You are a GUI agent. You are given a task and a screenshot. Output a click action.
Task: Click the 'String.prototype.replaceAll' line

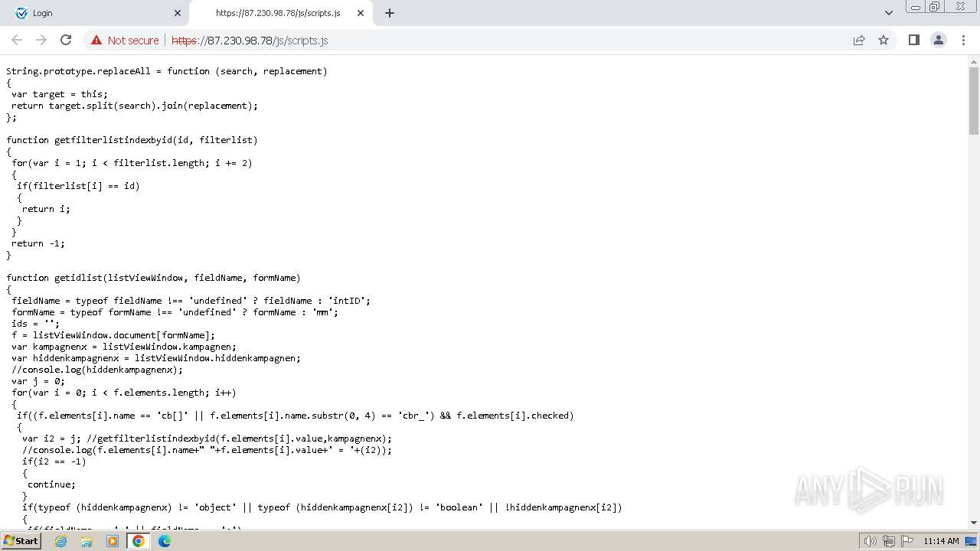click(x=167, y=71)
